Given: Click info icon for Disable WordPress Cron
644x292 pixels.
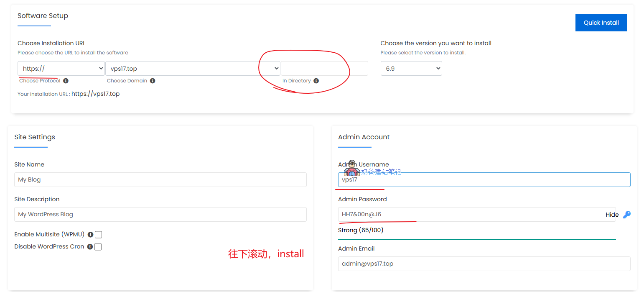Looking at the screenshot, I should pyautogui.click(x=90, y=247).
